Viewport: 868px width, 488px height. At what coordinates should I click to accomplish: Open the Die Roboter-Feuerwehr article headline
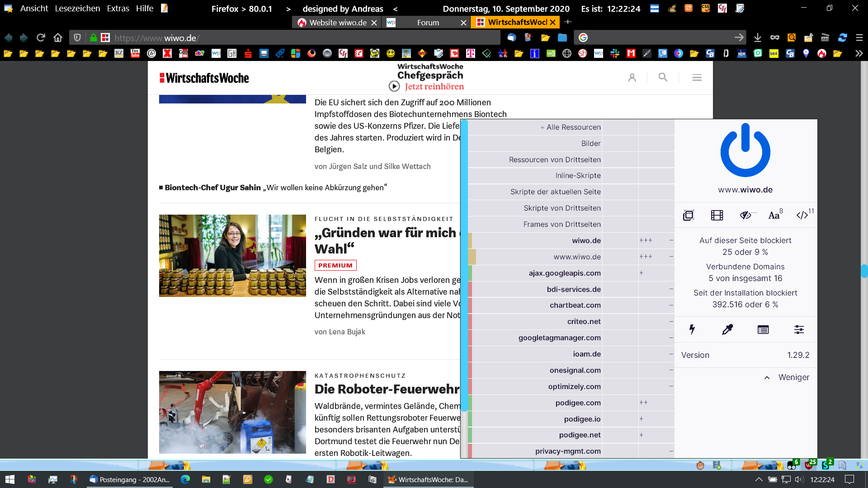[x=387, y=389]
